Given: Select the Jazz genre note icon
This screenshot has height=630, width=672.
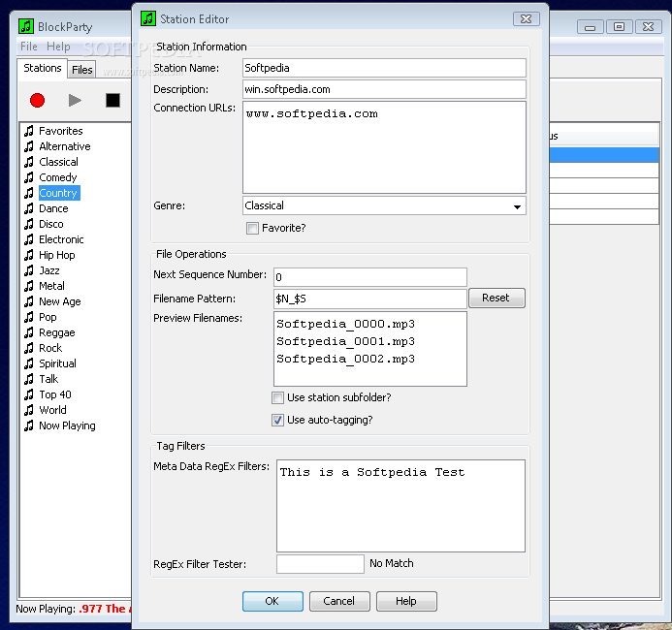Looking at the screenshot, I should point(29,270).
